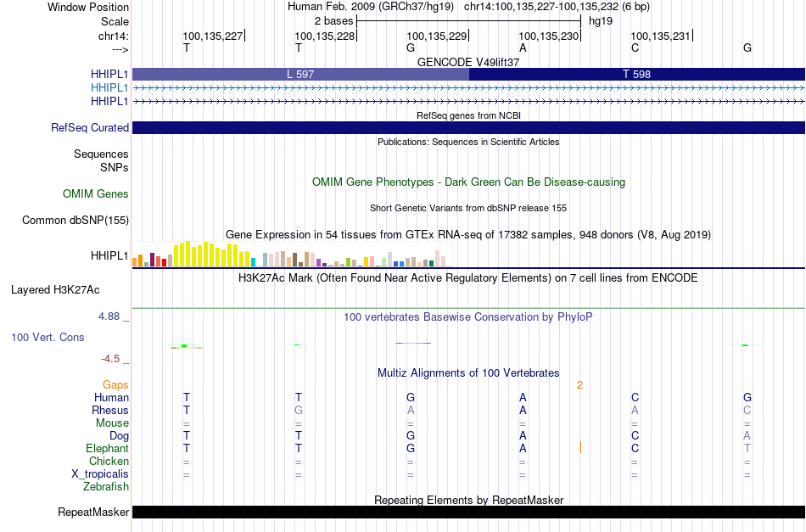The width and height of the screenshot is (806, 532).
Task: Click the Sequences track label
Action: point(101,154)
